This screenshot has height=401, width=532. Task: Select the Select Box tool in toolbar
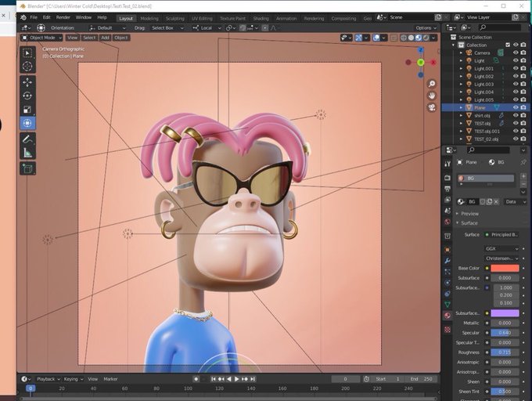pos(27,53)
